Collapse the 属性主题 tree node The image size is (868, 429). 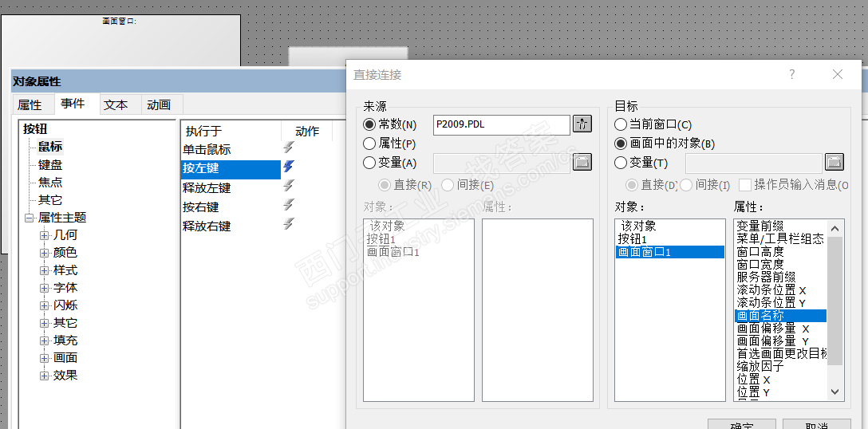(x=29, y=218)
